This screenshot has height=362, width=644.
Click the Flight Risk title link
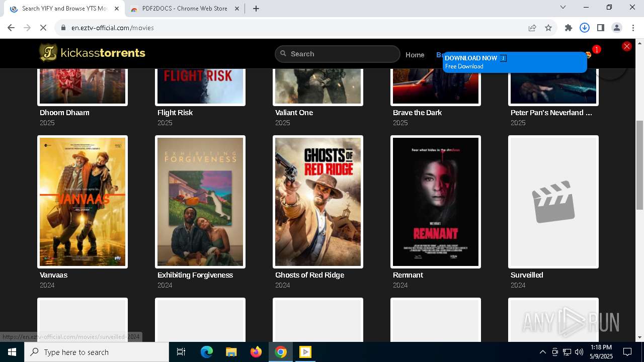pyautogui.click(x=175, y=113)
